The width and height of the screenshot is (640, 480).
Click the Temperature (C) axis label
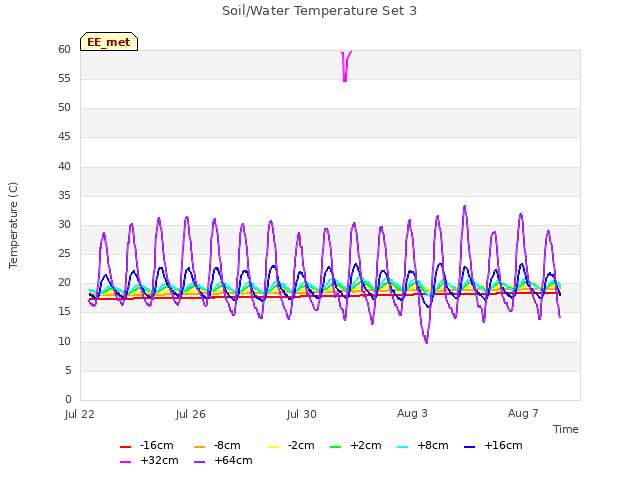point(13,225)
